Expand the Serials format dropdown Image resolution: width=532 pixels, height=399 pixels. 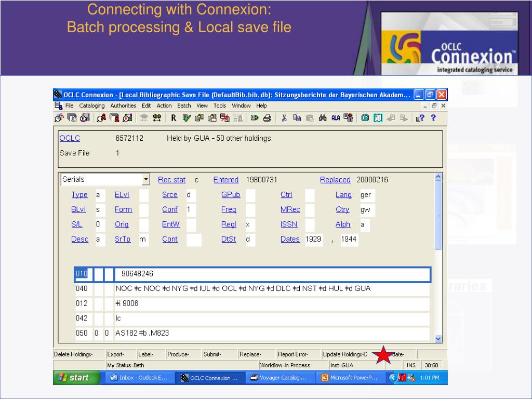146,179
